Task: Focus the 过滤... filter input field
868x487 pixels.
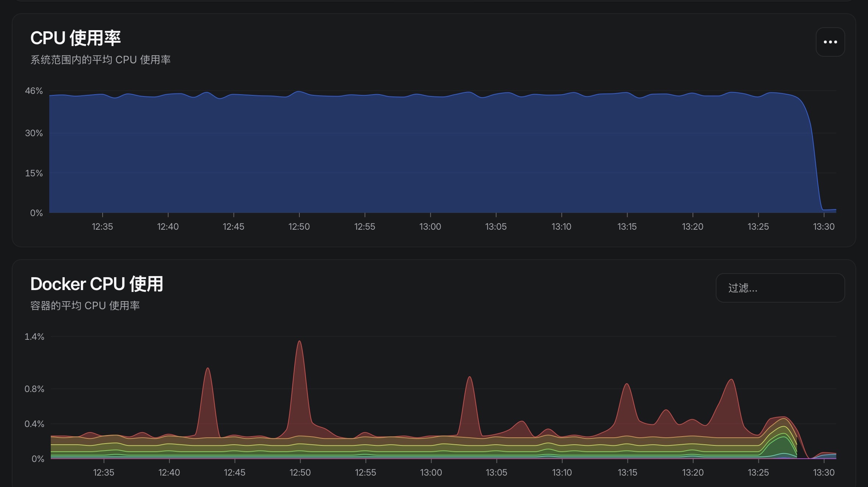Action: [x=780, y=288]
